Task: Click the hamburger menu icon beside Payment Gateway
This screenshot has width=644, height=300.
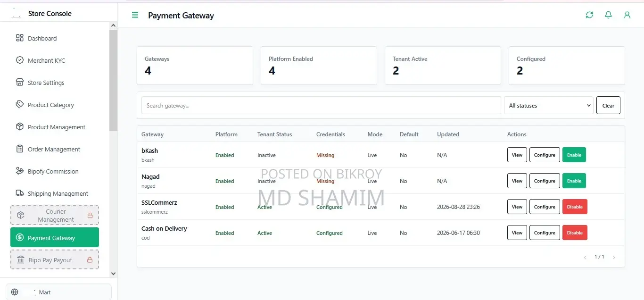Action: tap(135, 15)
